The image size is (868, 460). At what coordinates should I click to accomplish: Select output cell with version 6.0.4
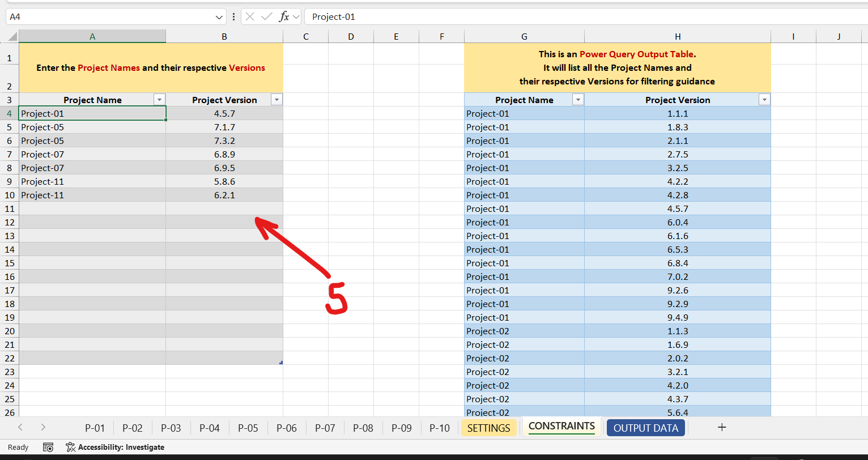(678, 222)
